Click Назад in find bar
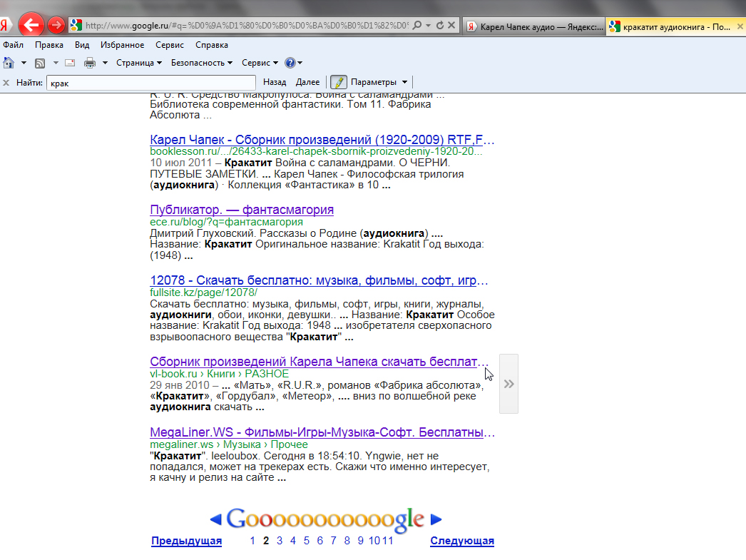Screen dimensions: 746x560 point(275,82)
